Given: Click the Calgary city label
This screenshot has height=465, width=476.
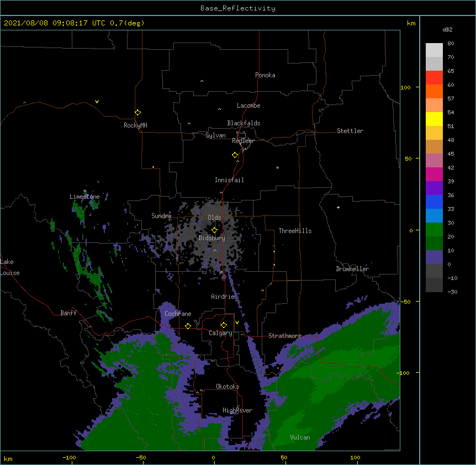Looking at the screenshot, I should click(x=221, y=333).
